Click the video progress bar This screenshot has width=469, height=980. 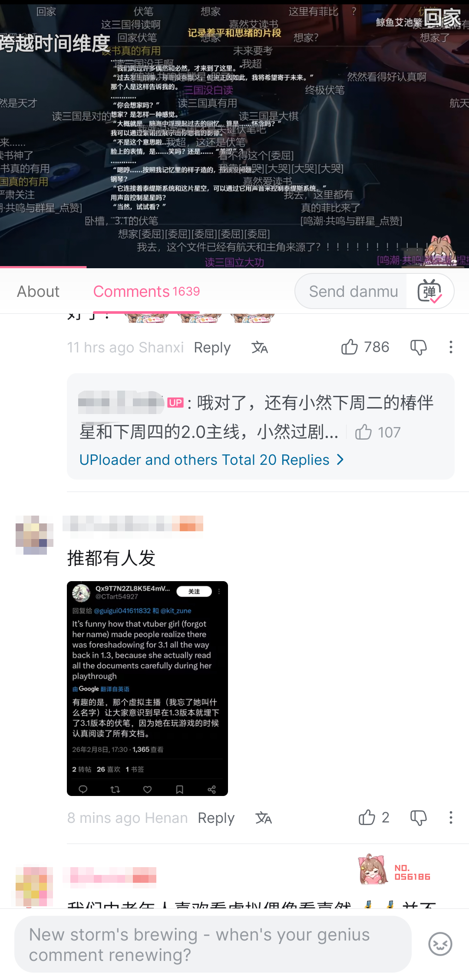[234, 267]
